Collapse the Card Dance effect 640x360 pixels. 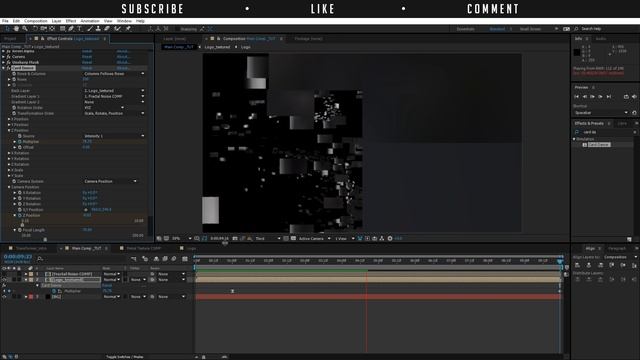(x=4, y=68)
